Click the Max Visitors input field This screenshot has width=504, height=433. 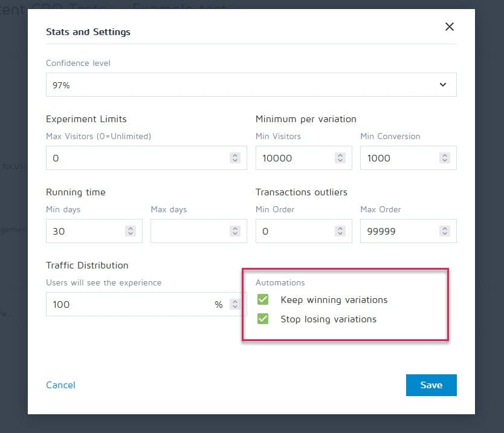pyautogui.click(x=136, y=158)
